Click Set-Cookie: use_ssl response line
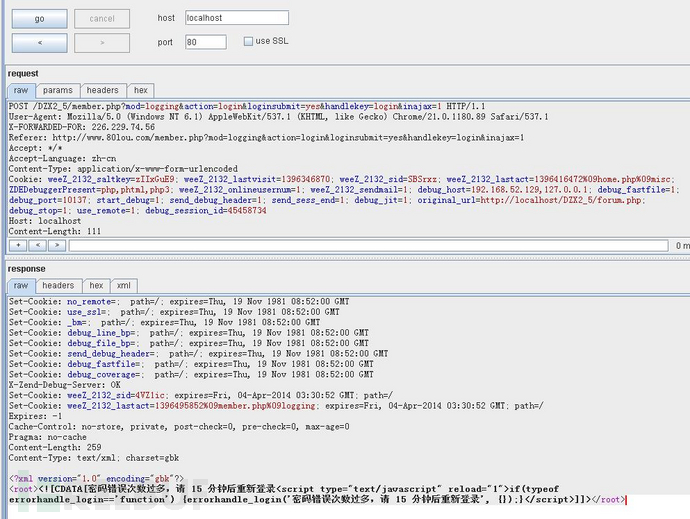The image size is (690, 519). click(x=174, y=312)
